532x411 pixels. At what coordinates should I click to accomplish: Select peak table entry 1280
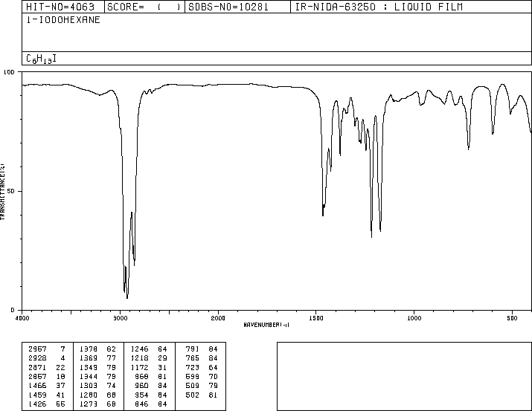89,395
